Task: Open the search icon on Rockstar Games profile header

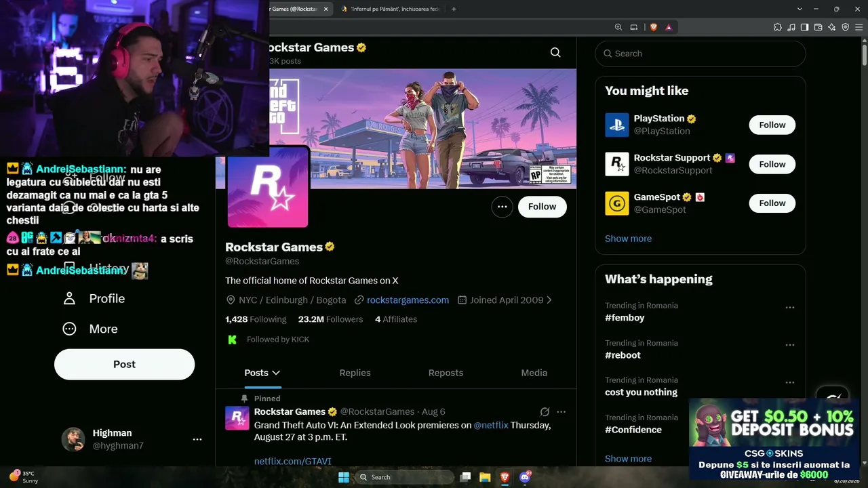Action: 555,53
